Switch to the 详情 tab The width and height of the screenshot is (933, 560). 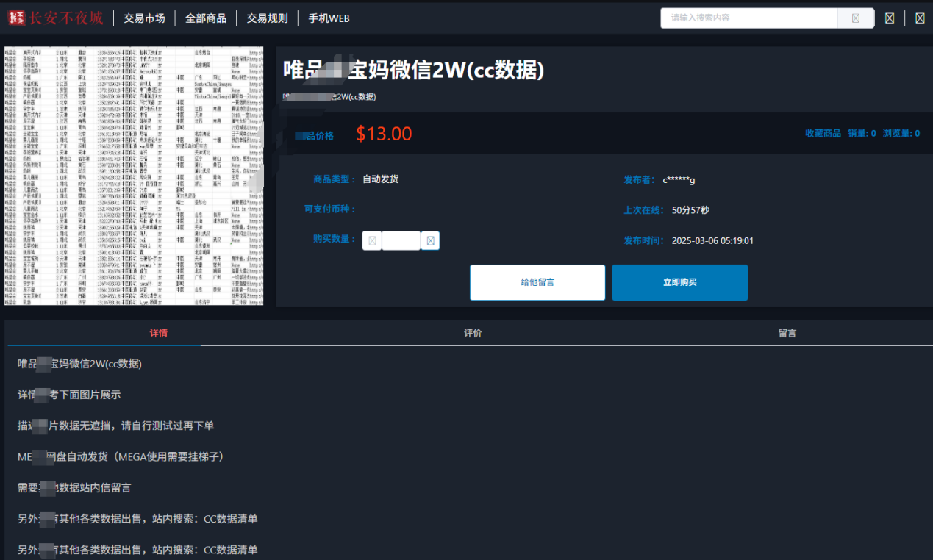click(159, 333)
